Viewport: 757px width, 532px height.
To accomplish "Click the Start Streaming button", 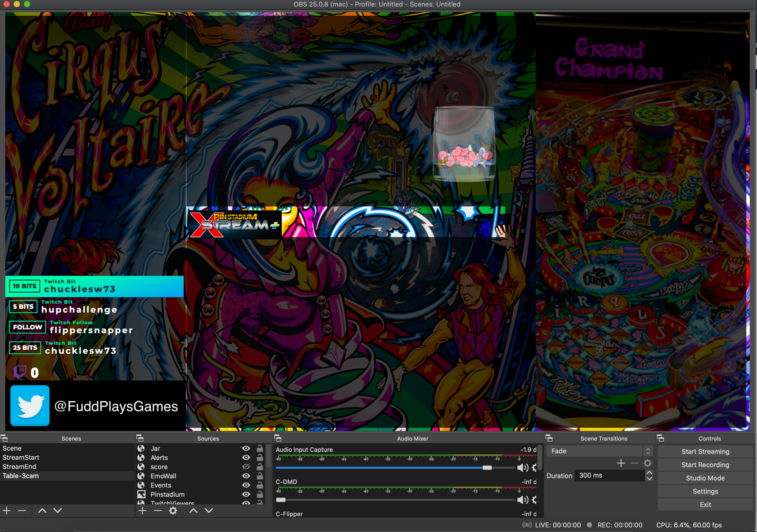I will (x=705, y=451).
